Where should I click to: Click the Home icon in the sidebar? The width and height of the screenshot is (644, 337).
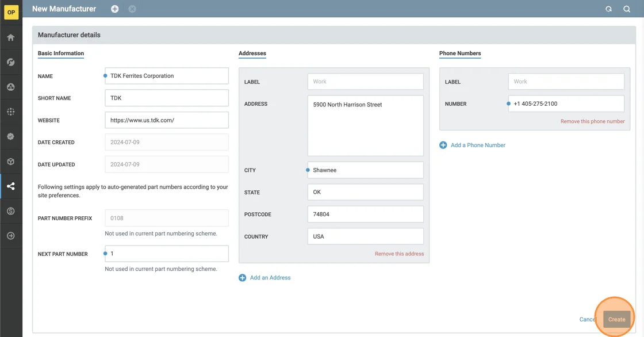pyautogui.click(x=11, y=38)
